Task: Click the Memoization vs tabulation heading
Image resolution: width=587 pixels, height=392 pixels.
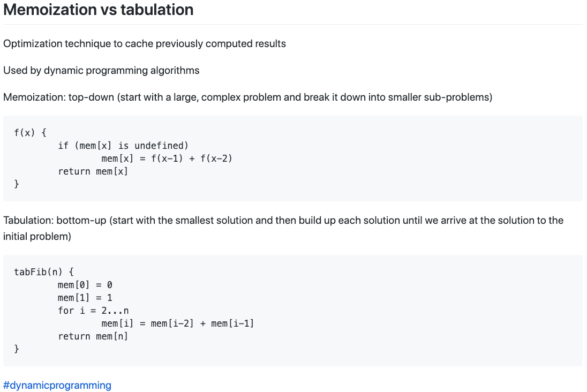Action: pyautogui.click(x=98, y=10)
